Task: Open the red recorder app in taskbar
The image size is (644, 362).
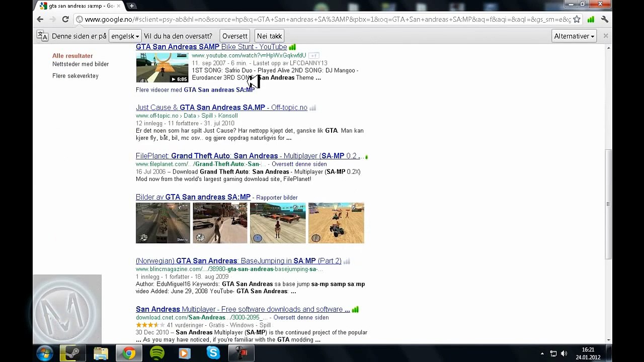Action: point(242,353)
